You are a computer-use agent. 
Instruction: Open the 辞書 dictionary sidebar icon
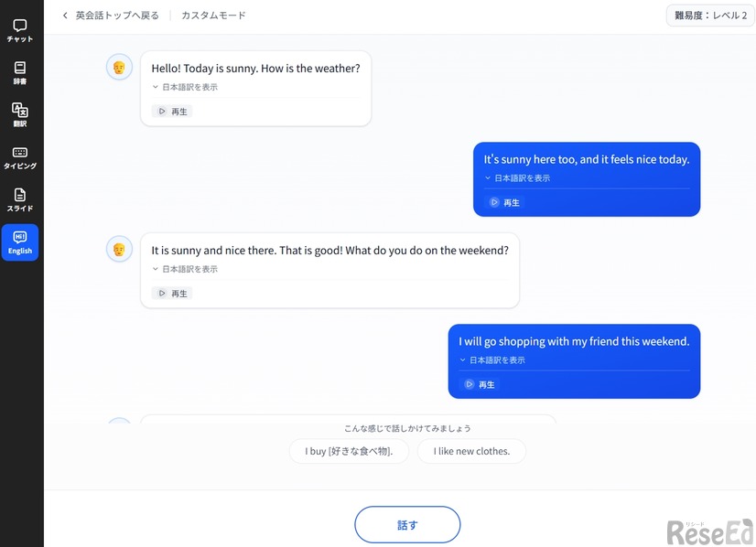coord(19,71)
